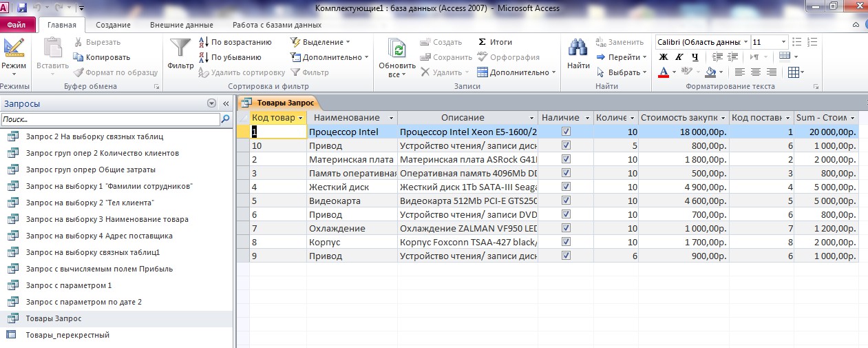Image resolution: width=868 pixels, height=348 pixels.
Task: Toggle Наличие checkbox for Процессор Intel
Action: pyautogui.click(x=567, y=132)
